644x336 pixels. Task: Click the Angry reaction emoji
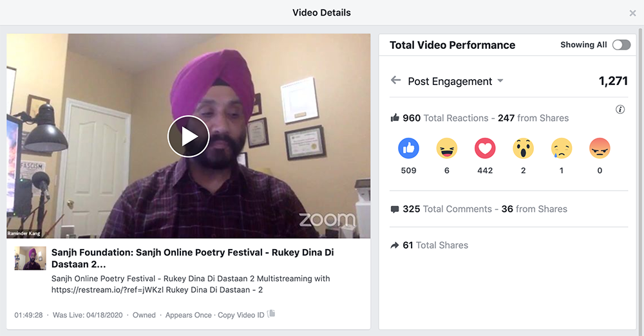600,149
